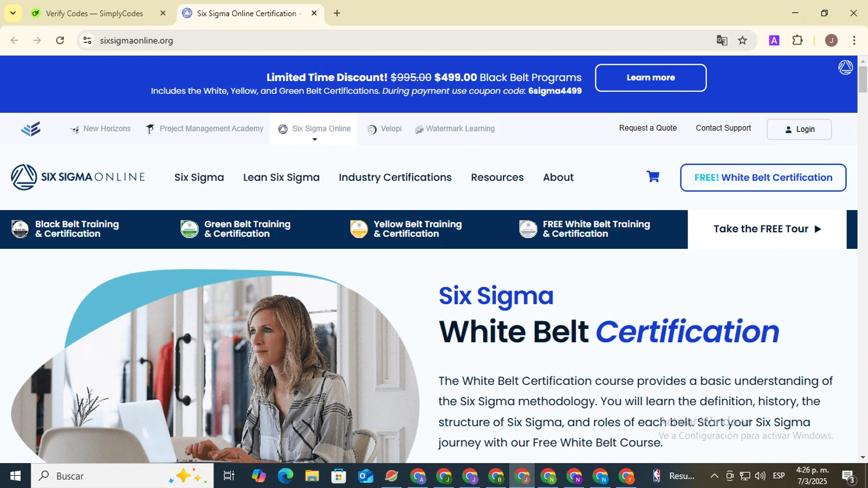The width and height of the screenshot is (868, 488).
Task: Open Chrome's three-dot menu
Action: [x=854, y=41]
